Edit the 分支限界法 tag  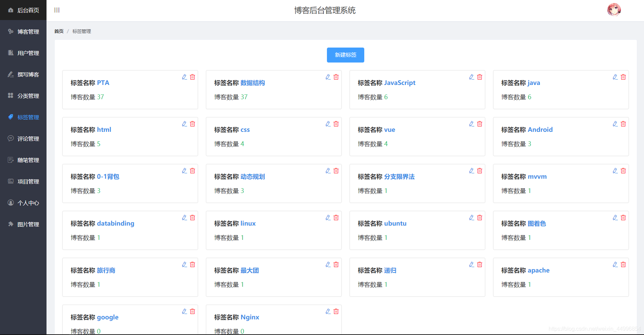tap(472, 171)
